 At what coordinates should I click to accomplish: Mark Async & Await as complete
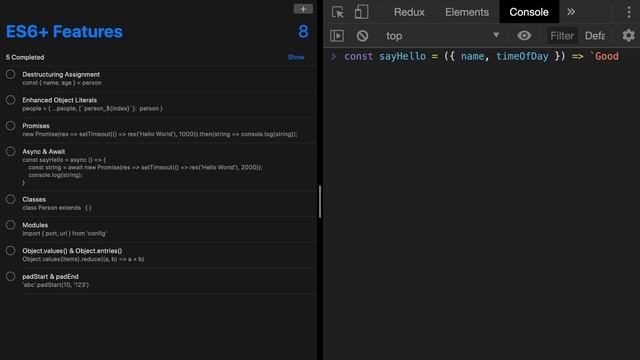tap(11, 151)
